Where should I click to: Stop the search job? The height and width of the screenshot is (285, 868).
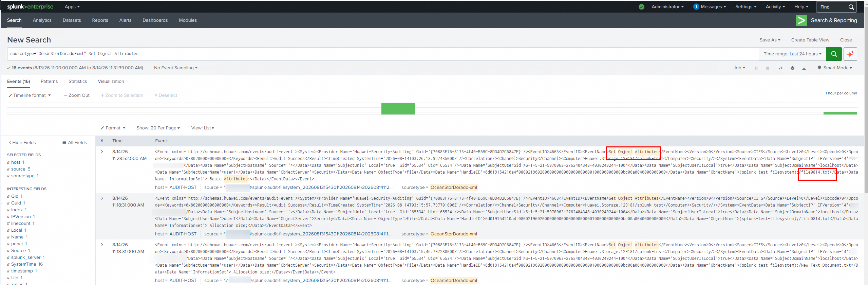click(768, 68)
